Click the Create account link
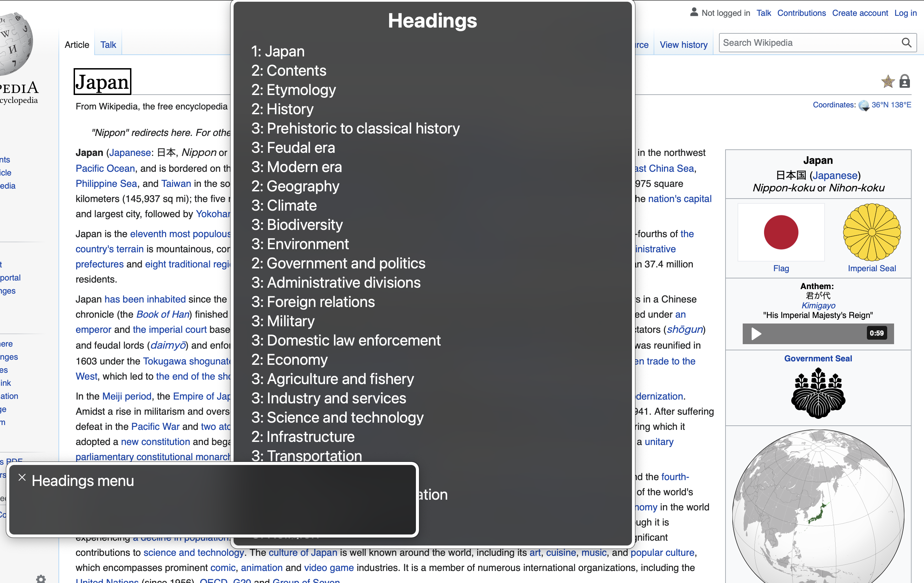This screenshot has height=583, width=924. (860, 13)
